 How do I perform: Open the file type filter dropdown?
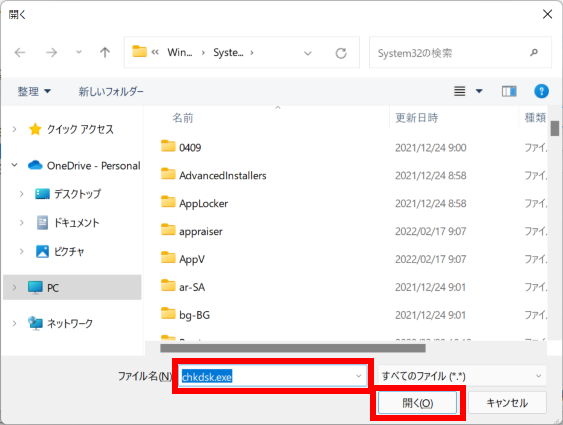pos(462,376)
